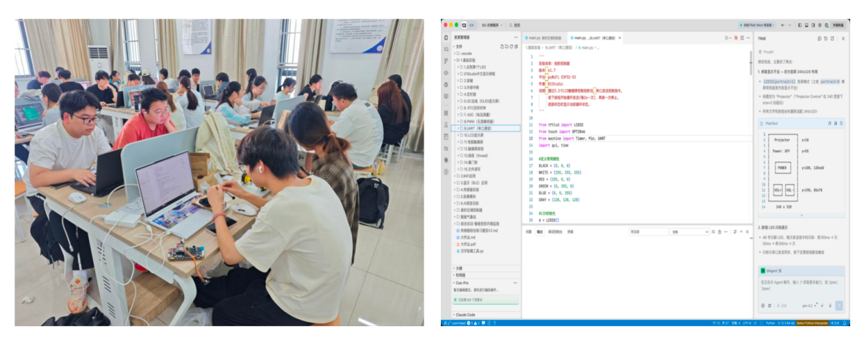Click the Run Python file play icon

(x=726, y=38)
